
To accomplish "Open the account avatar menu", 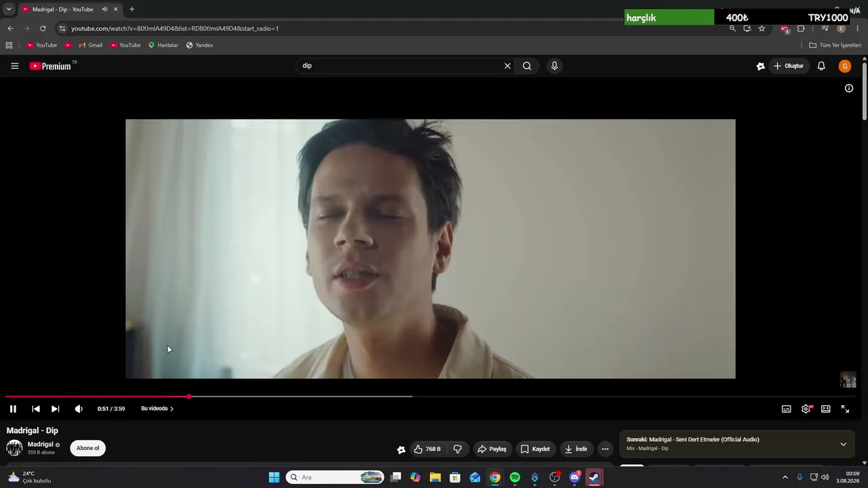I will 845,66.
